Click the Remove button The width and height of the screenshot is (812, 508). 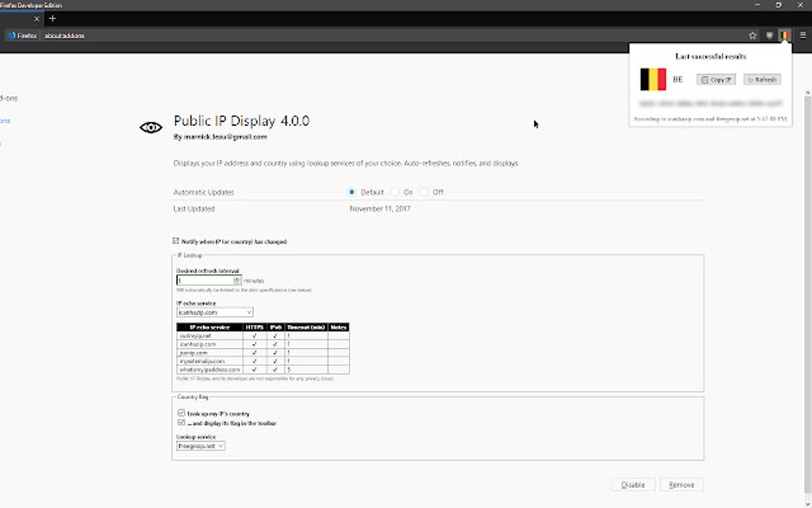681,484
